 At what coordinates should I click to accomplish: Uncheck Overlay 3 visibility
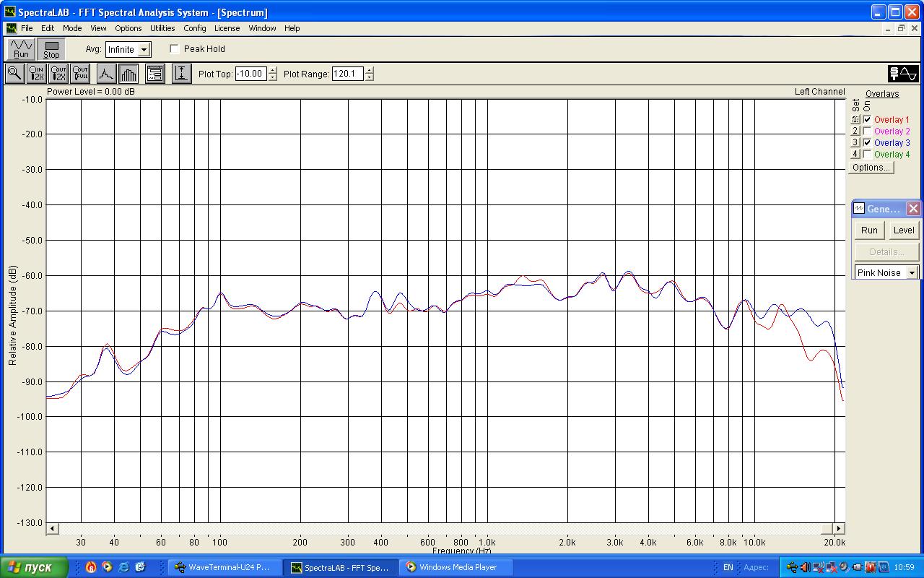(867, 143)
